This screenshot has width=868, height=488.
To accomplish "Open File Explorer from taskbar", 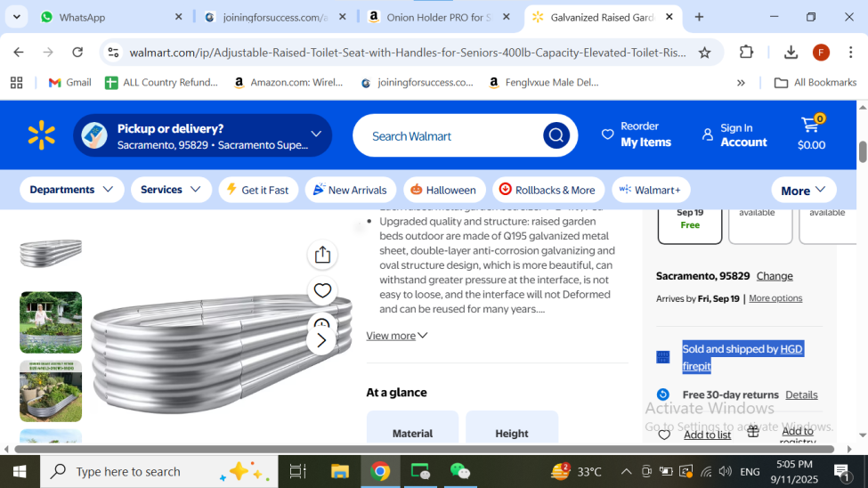I will 339,471.
